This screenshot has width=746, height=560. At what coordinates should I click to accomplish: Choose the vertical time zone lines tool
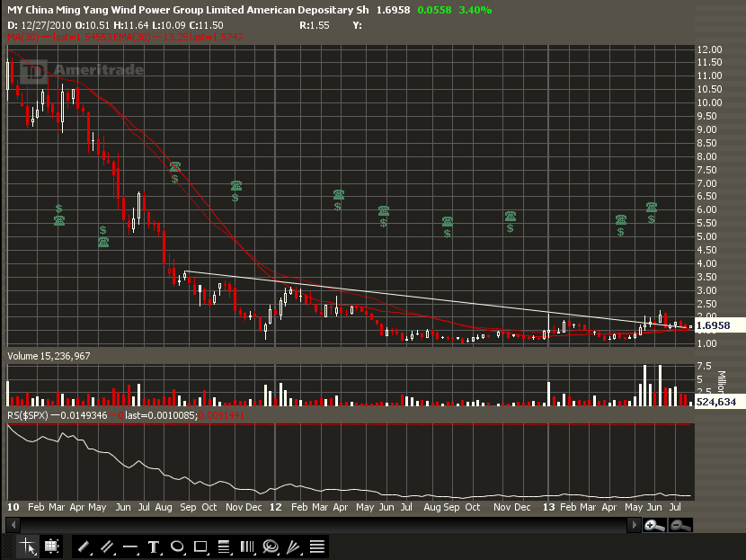coord(247,547)
